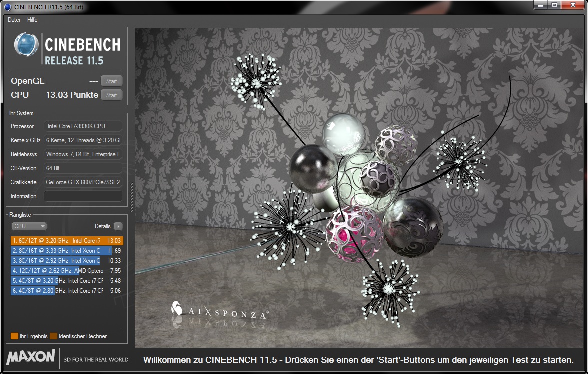Click the MAXON logo
588x374 pixels.
pyautogui.click(x=31, y=356)
